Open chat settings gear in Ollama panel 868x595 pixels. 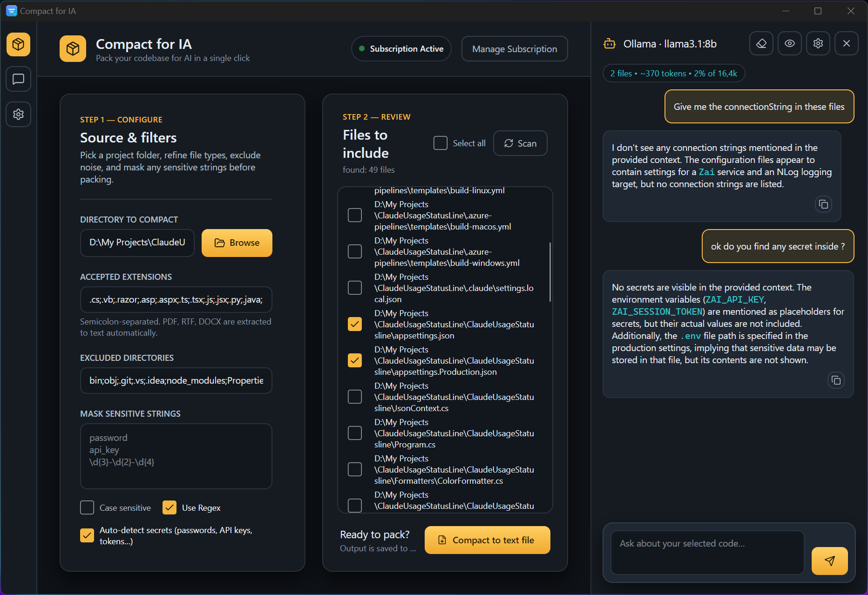[x=818, y=43]
